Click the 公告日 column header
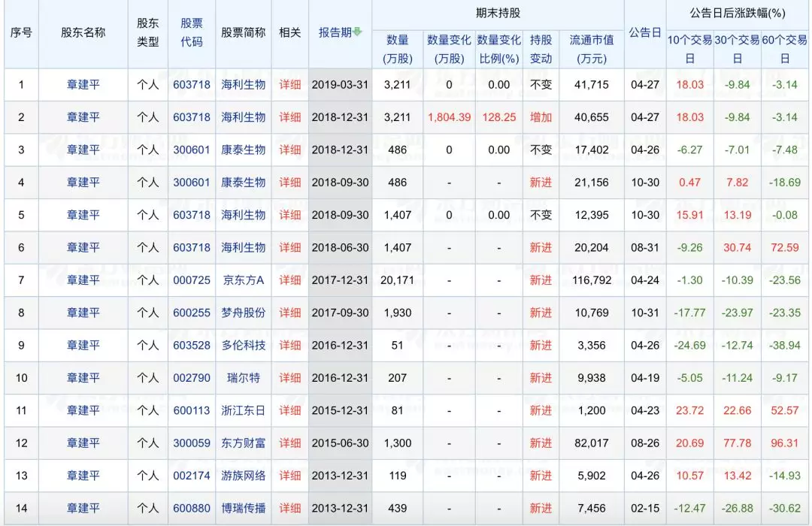The width and height of the screenshot is (812, 526). point(645,33)
